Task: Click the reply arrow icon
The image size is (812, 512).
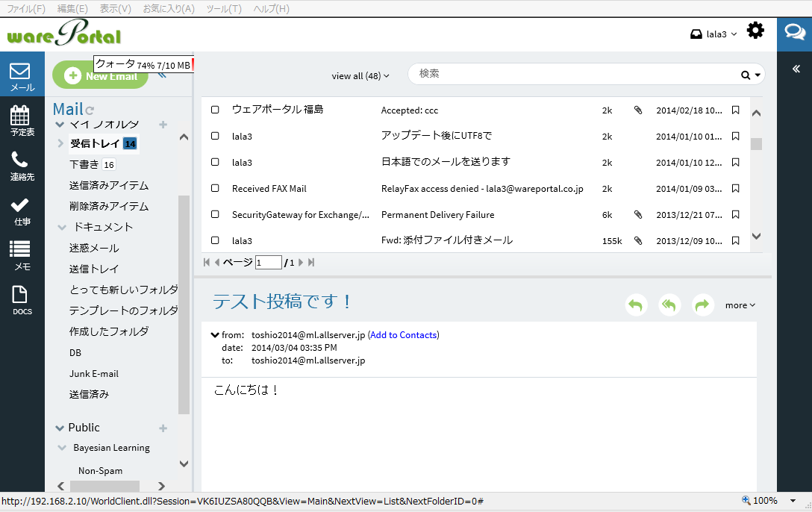Action: point(636,305)
